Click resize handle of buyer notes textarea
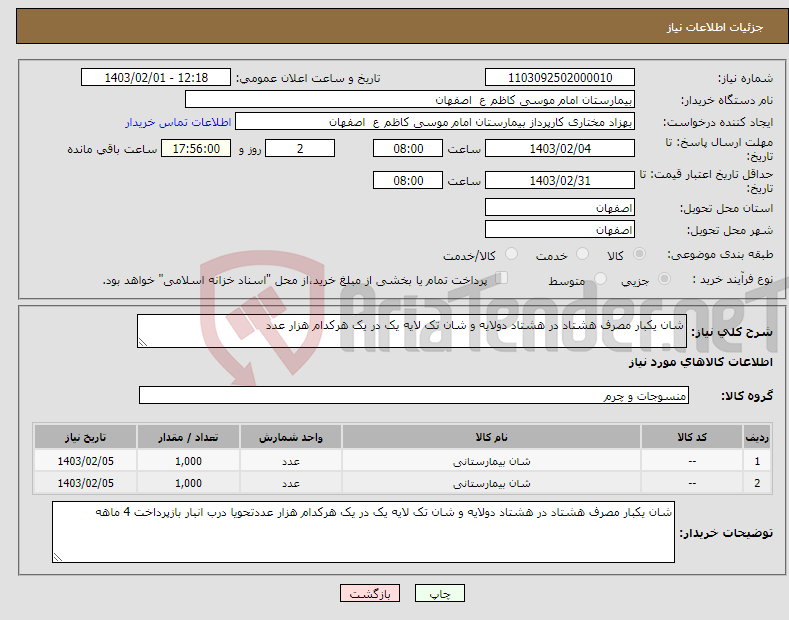 (x=58, y=558)
